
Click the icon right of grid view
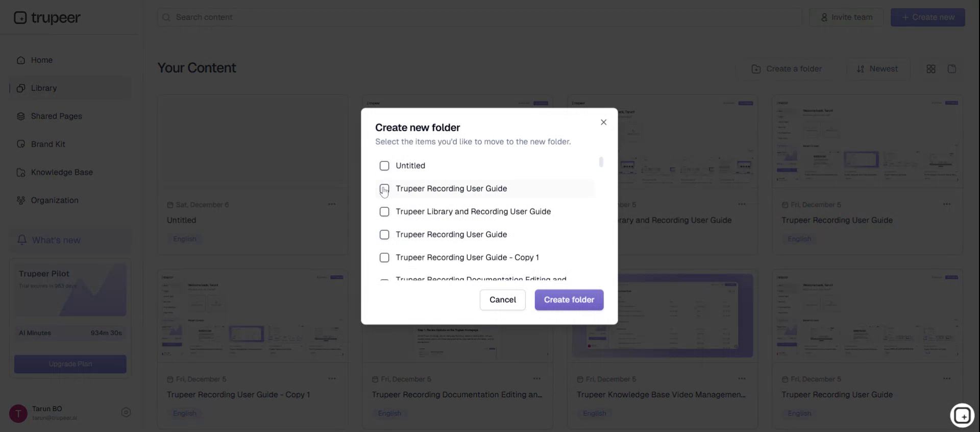952,69
